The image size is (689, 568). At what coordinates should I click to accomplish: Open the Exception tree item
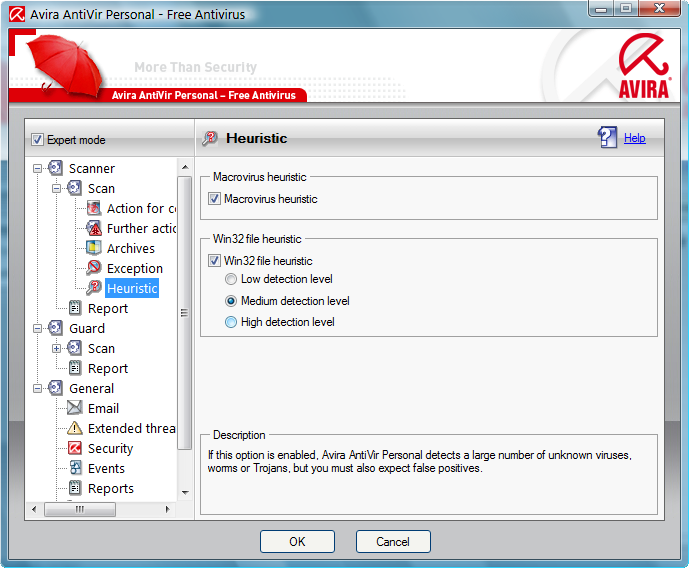click(x=135, y=268)
